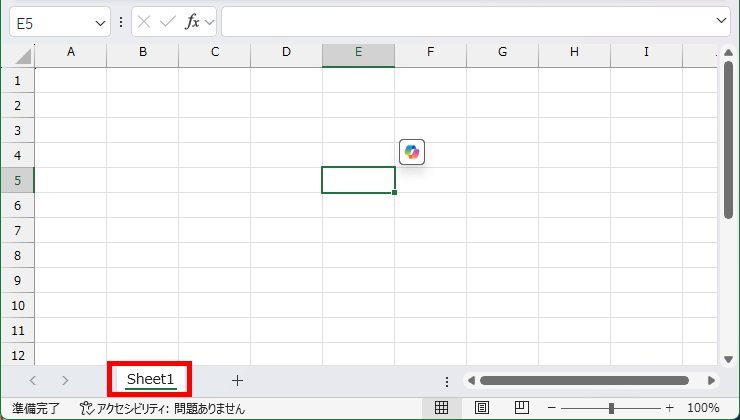Select column E header
This screenshot has width=740, height=420.
[x=359, y=56]
